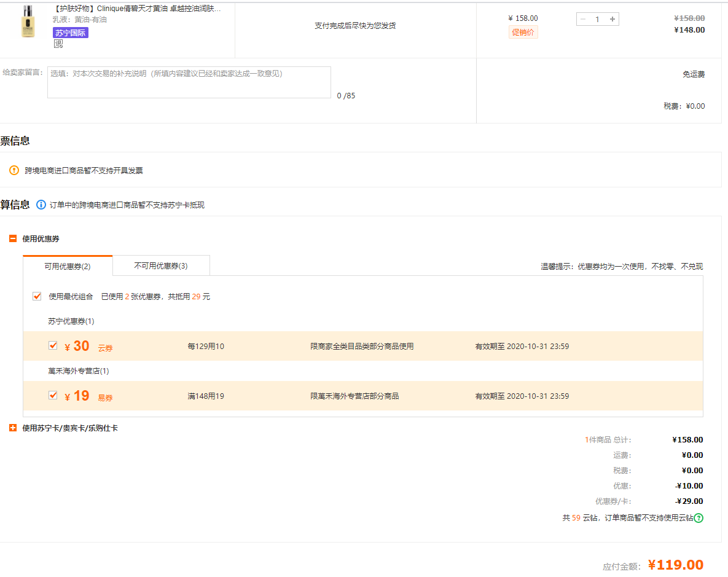Click the 共 59 云钻 notice text
The image size is (728, 577).
[628, 518]
